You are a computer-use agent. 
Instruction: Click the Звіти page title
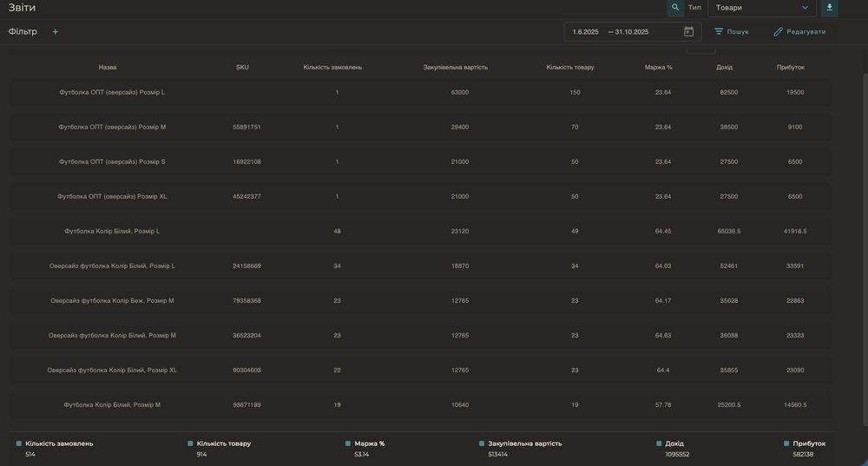click(x=22, y=8)
